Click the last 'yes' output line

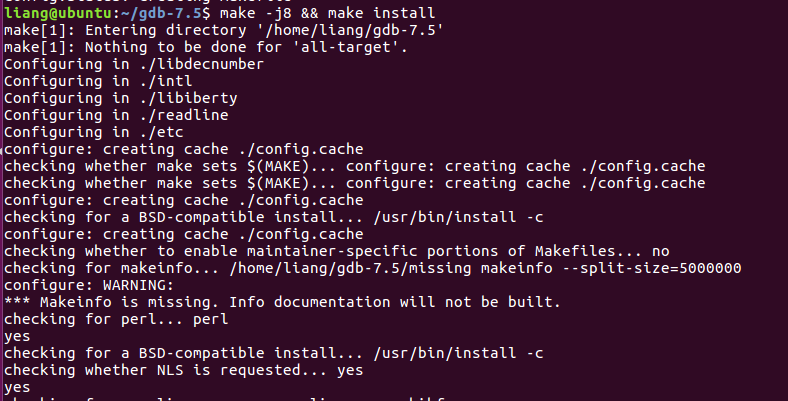[17, 388]
